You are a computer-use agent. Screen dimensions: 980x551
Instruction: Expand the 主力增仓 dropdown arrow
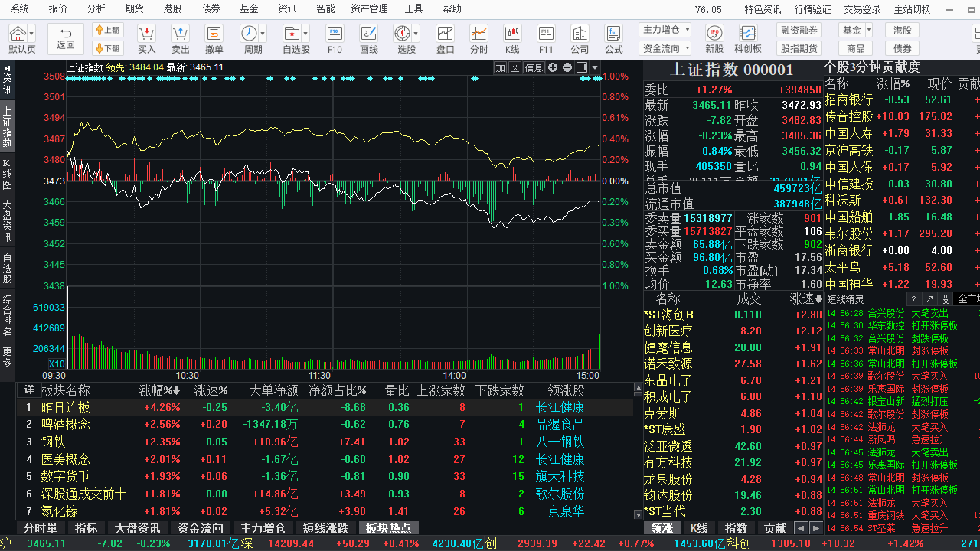(x=687, y=30)
